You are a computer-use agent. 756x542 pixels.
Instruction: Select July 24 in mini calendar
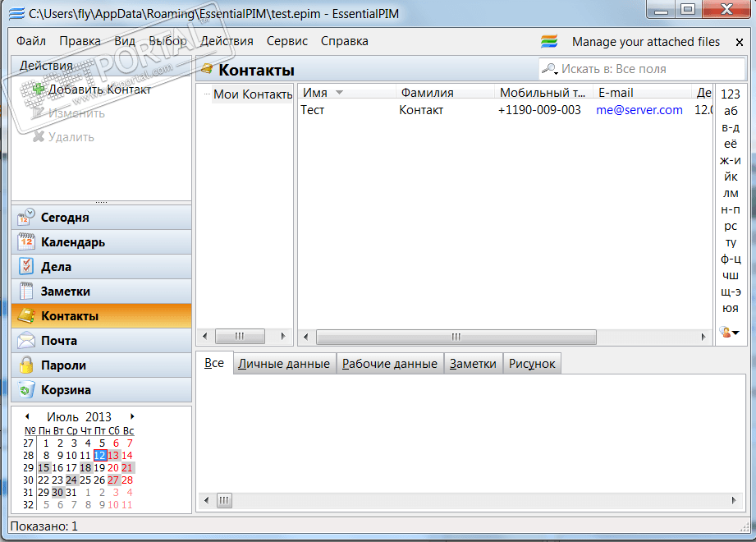coord(71,480)
